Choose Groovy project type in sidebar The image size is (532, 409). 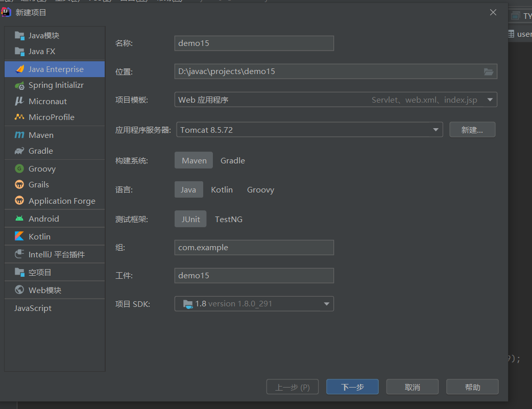click(55, 169)
